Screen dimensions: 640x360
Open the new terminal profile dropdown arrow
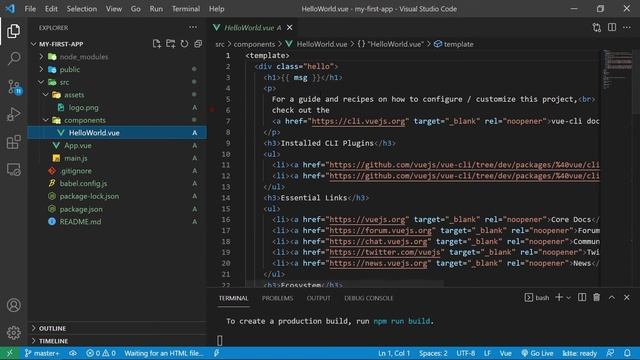(x=569, y=298)
